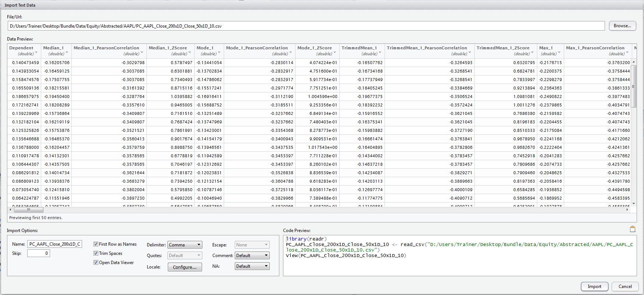Click the horizontal scrollbar thumb of data preview

28,210
